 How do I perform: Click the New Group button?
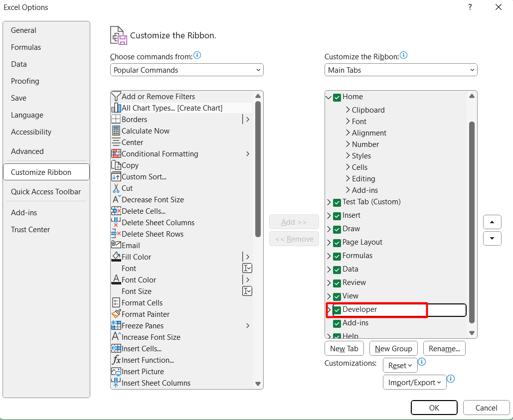tap(393, 348)
